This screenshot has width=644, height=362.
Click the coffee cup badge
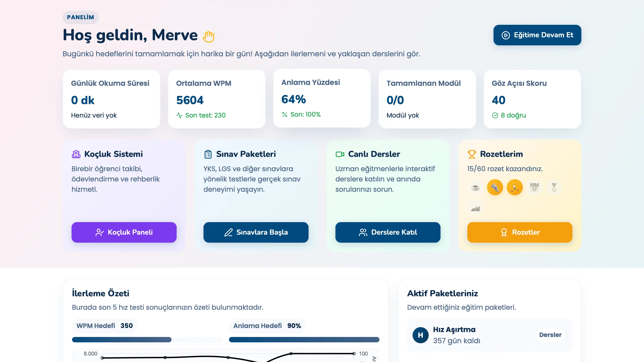[475, 187]
